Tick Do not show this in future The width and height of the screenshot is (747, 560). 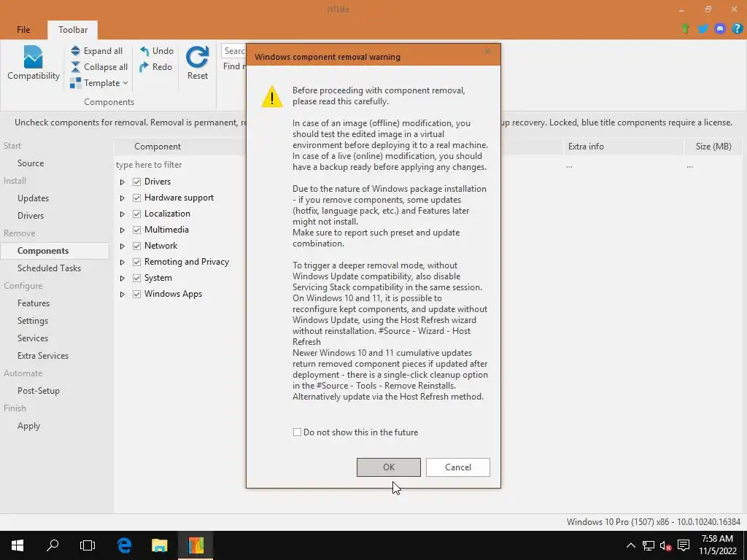[x=297, y=432]
